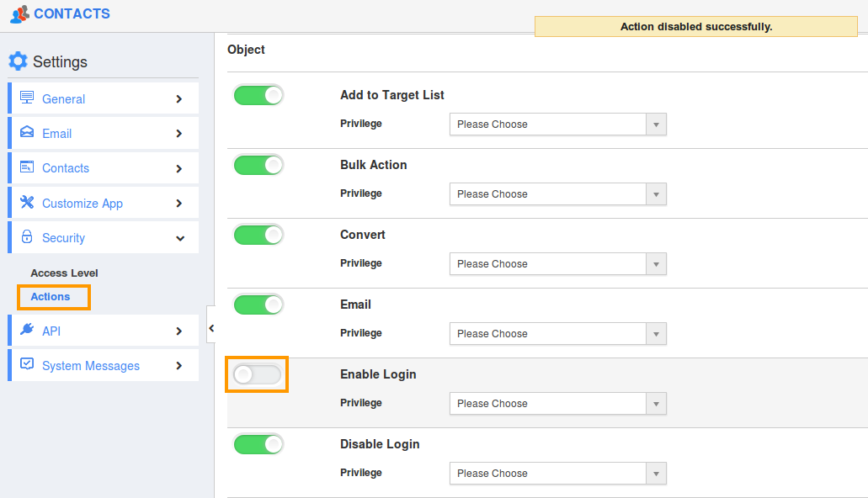
Task: Open the System Messages icon
Action: pyautogui.click(x=26, y=365)
